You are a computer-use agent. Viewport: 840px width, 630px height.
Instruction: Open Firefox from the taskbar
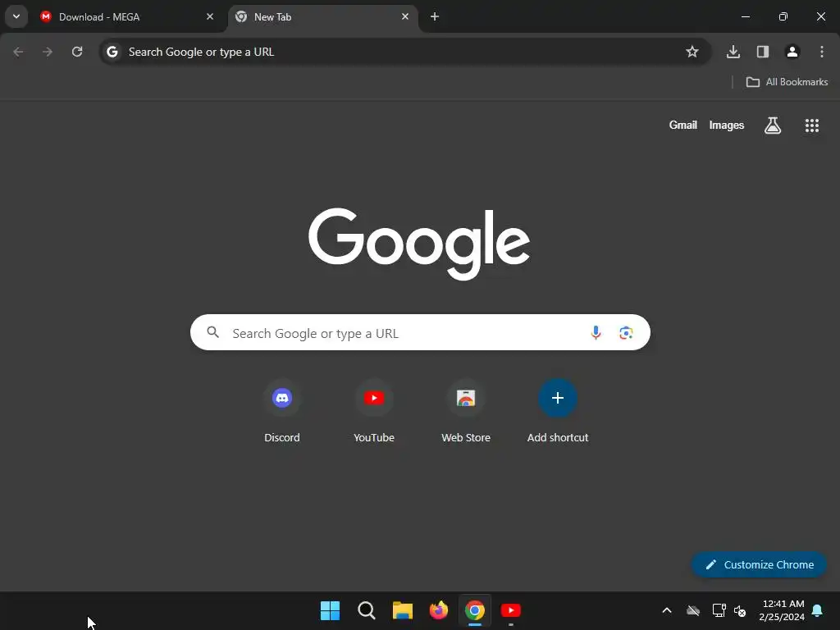[x=439, y=610]
